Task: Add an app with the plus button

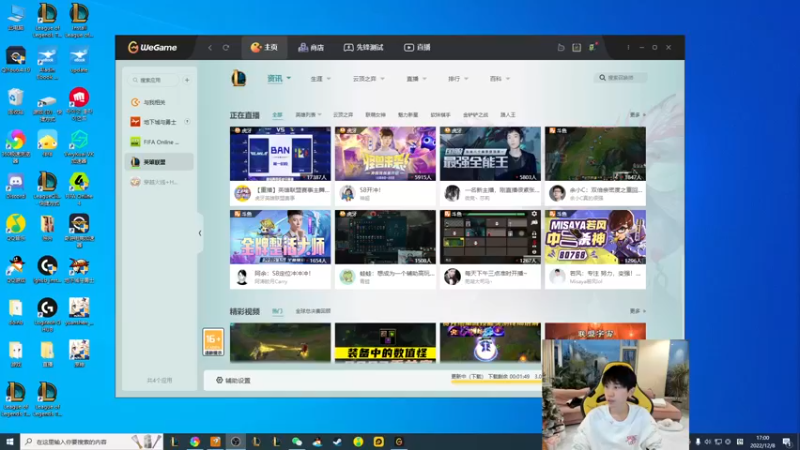Action: (x=187, y=80)
